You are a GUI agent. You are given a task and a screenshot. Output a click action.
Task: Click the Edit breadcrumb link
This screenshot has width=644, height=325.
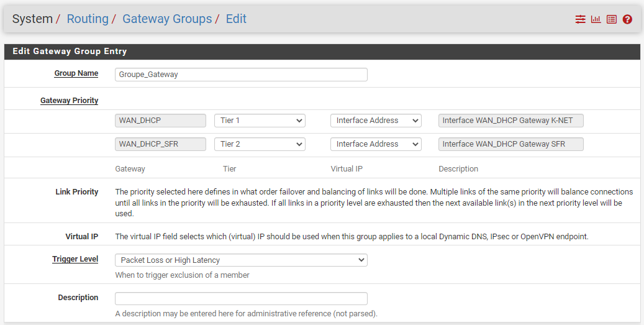coord(236,19)
